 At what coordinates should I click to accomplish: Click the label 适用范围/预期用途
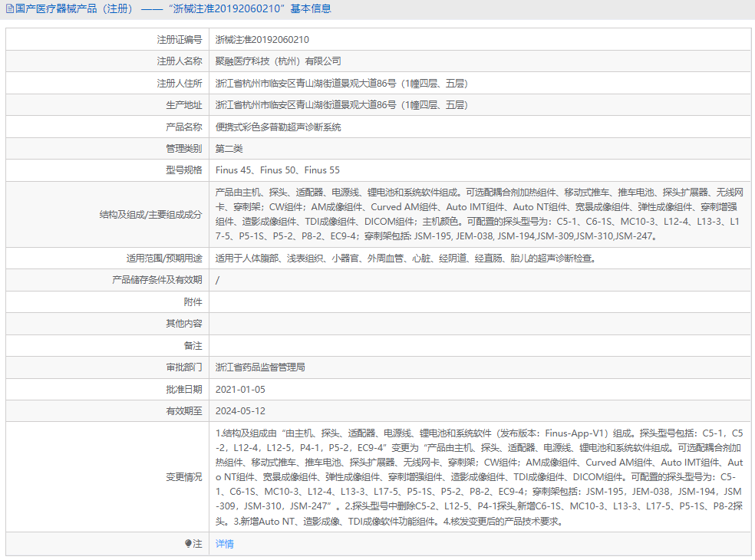[x=164, y=258]
